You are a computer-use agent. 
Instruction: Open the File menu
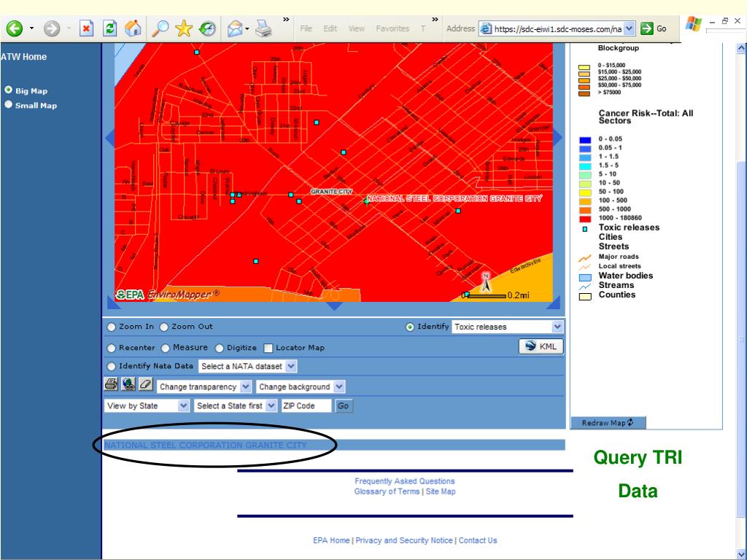pyautogui.click(x=306, y=28)
